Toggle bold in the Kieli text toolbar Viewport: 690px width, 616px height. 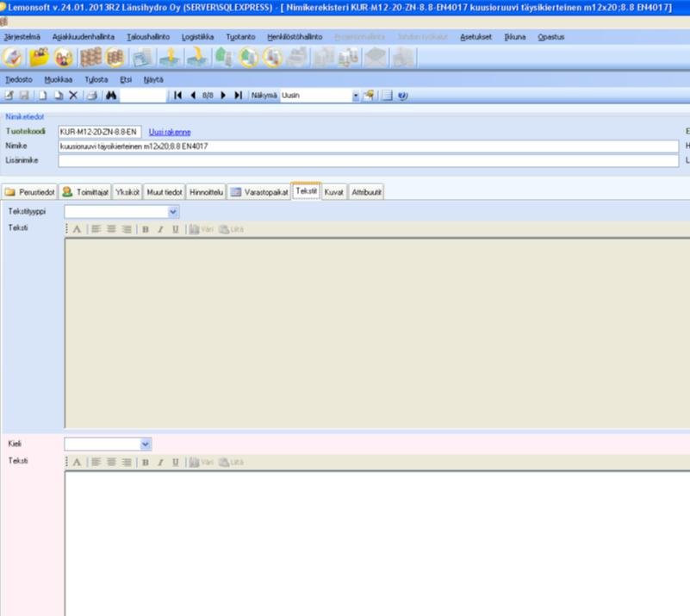coord(146,463)
